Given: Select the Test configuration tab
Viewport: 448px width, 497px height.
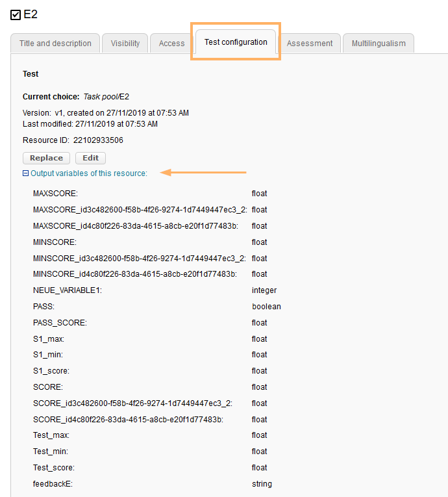Looking at the screenshot, I should (x=236, y=42).
